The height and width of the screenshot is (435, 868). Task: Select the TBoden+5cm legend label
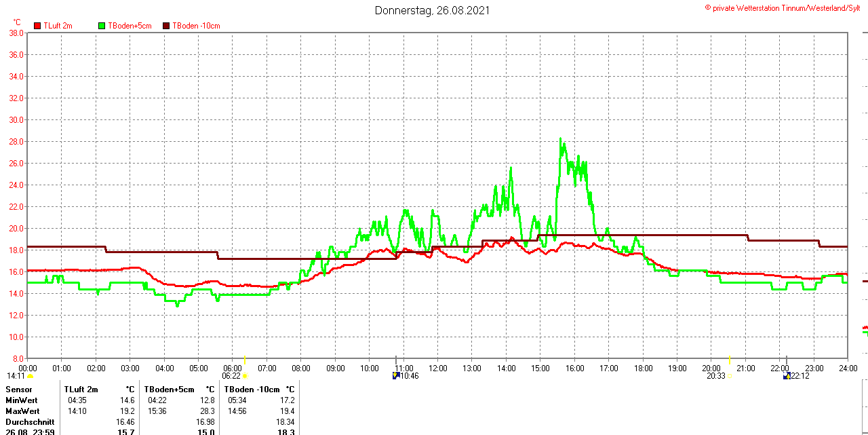tap(130, 26)
